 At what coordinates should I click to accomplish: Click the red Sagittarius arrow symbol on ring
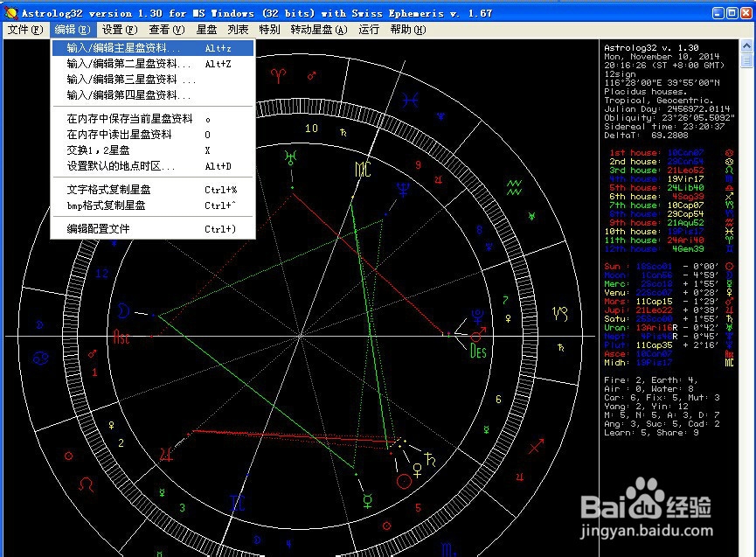[536, 447]
